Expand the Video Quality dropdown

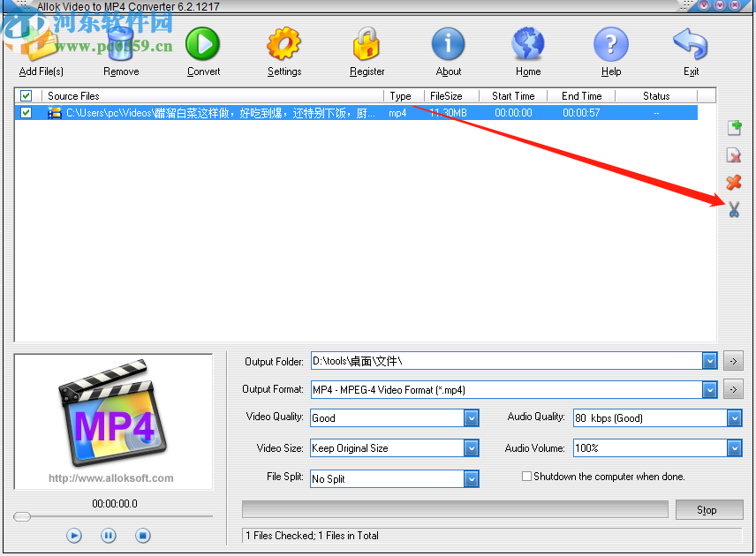point(472,417)
